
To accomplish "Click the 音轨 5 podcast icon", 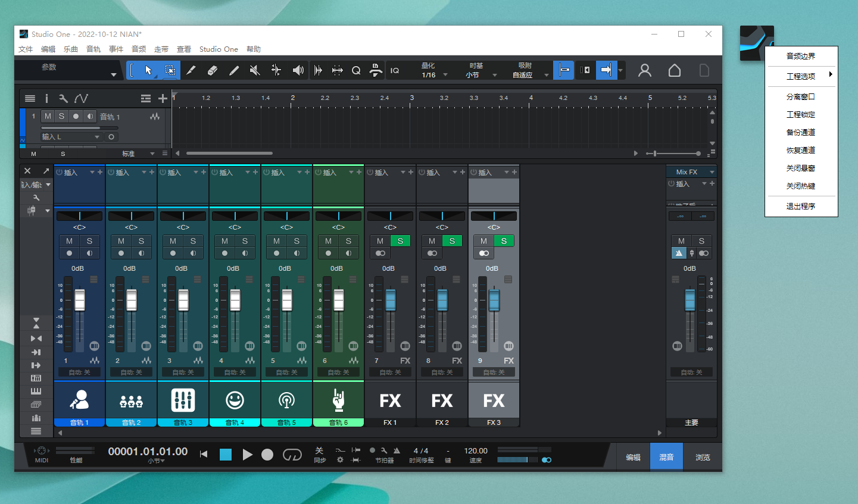I will click(286, 400).
